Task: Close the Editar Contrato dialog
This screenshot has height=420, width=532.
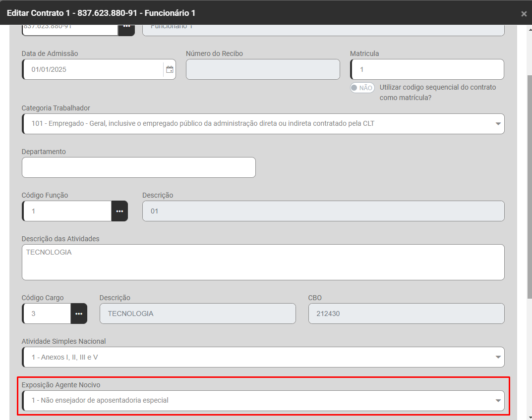Action: 524,14
